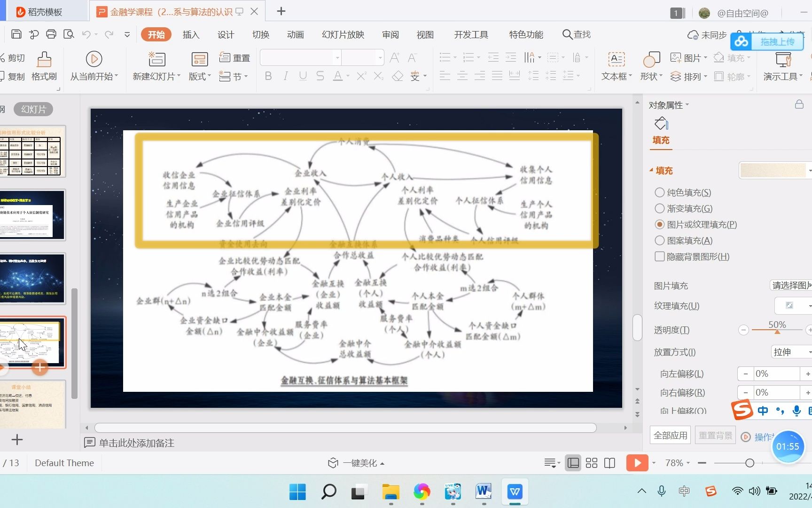
Task: Click the Shapes (形状) icon
Action: (651, 60)
